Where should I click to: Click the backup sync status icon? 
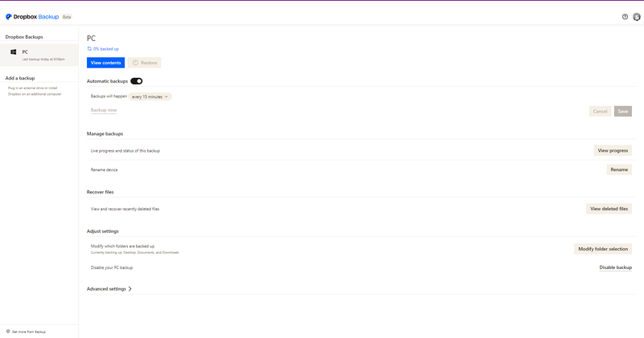click(x=89, y=49)
